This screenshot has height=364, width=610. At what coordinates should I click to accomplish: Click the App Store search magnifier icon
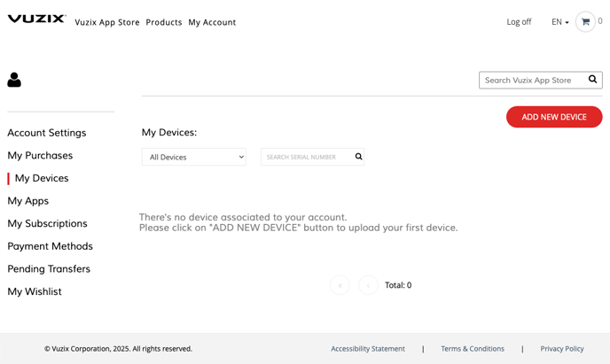click(592, 79)
